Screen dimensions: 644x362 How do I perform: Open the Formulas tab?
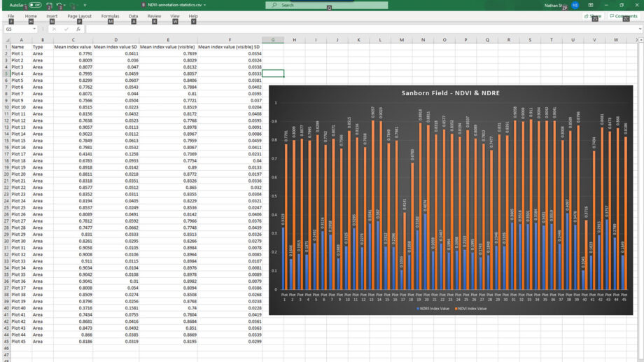pyautogui.click(x=110, y=16)
